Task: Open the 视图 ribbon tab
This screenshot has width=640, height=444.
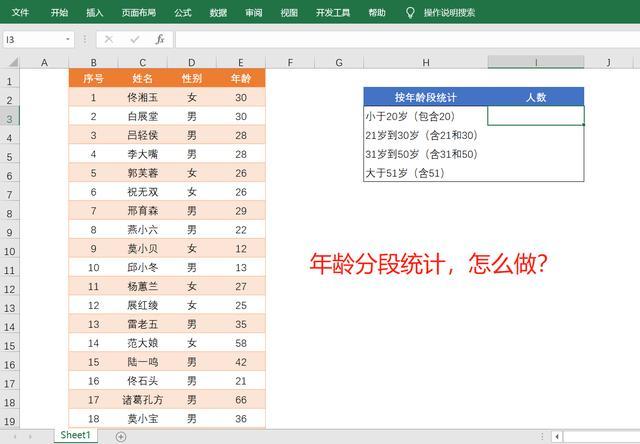Action: [x=289, y=13]
